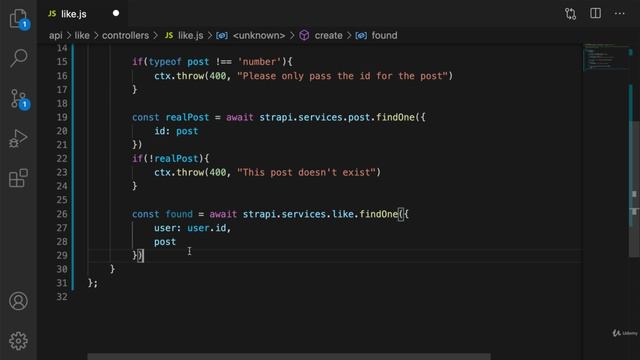Click the '<unknown>' breadcrumb symbol
The width and height of the screenshot is (640, 360).
[259, 36]
